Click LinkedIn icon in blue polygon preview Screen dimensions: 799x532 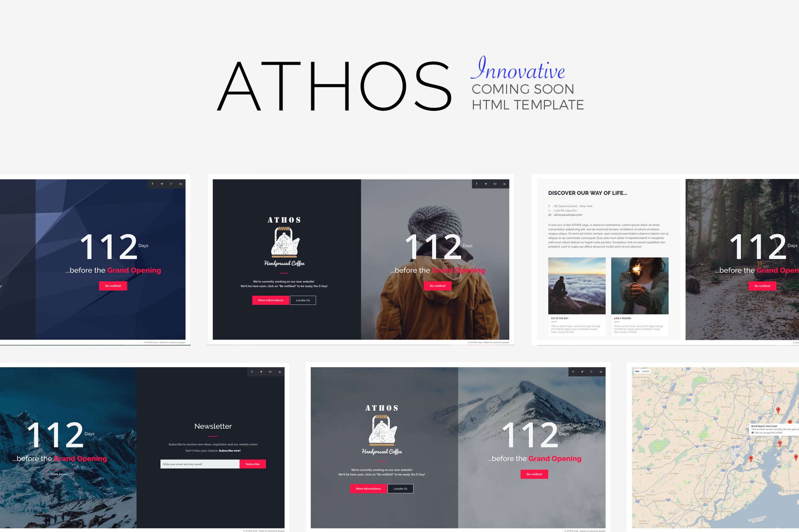[181, 184]
